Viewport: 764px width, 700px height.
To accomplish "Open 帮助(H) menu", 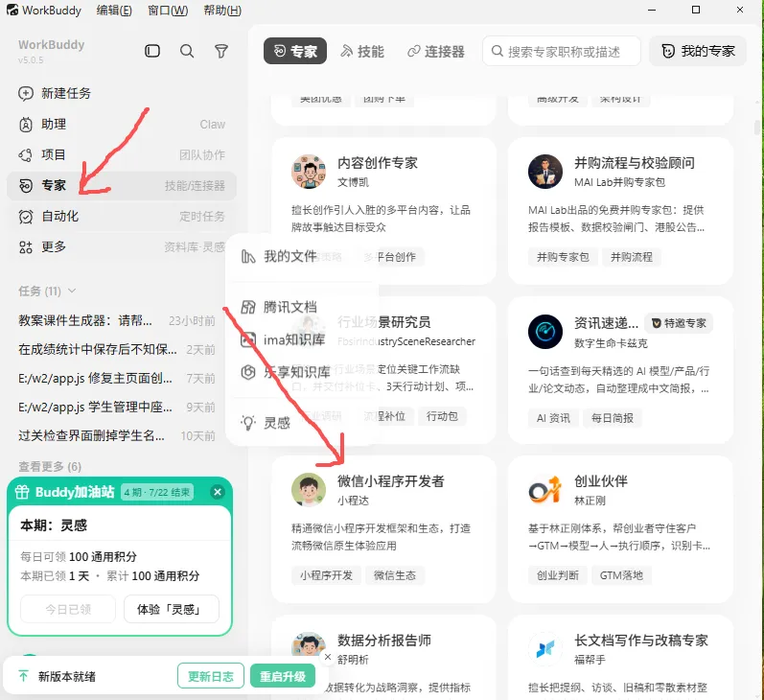I will [222, 11].
